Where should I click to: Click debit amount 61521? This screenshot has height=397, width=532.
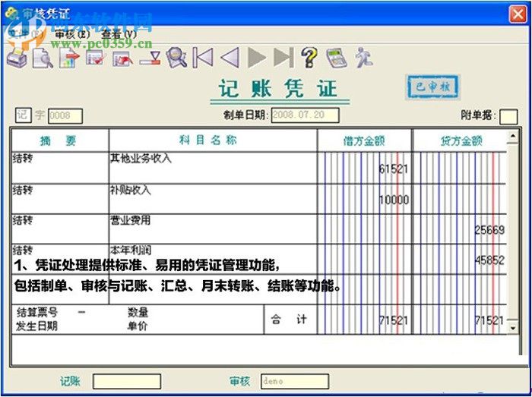393,169
